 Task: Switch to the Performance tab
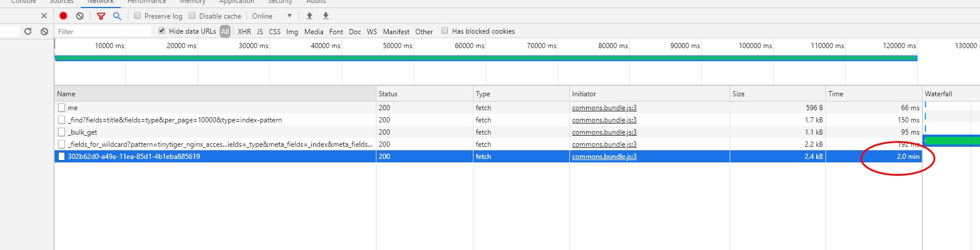[147, 2]
